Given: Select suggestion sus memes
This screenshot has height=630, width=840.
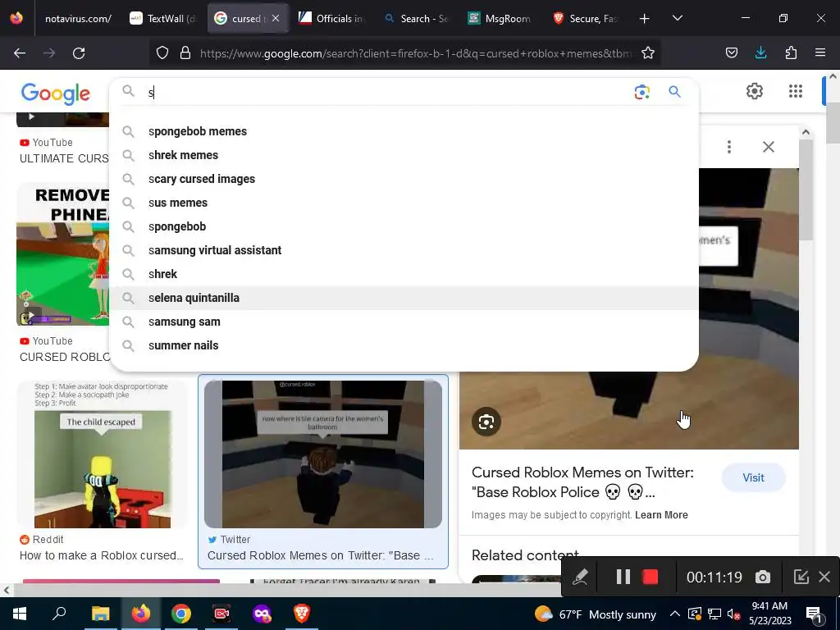Looking at the screenshot, I should (404, 203).
